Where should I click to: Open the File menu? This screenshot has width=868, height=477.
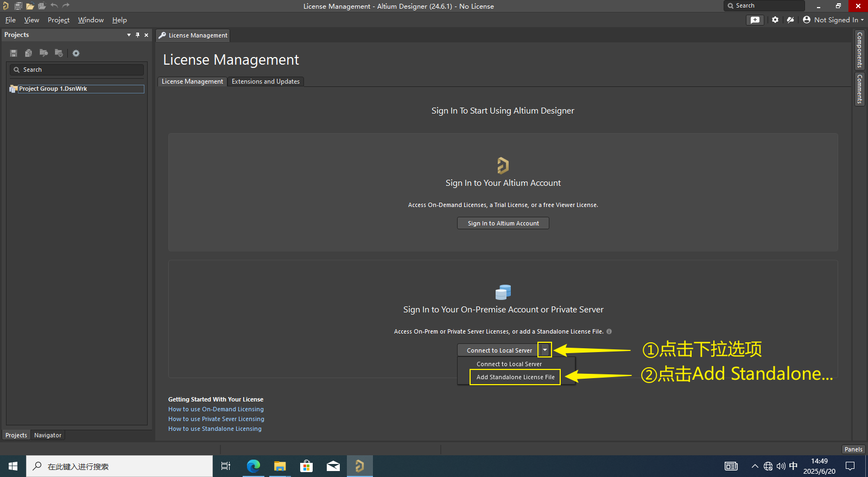click(10, 20)
